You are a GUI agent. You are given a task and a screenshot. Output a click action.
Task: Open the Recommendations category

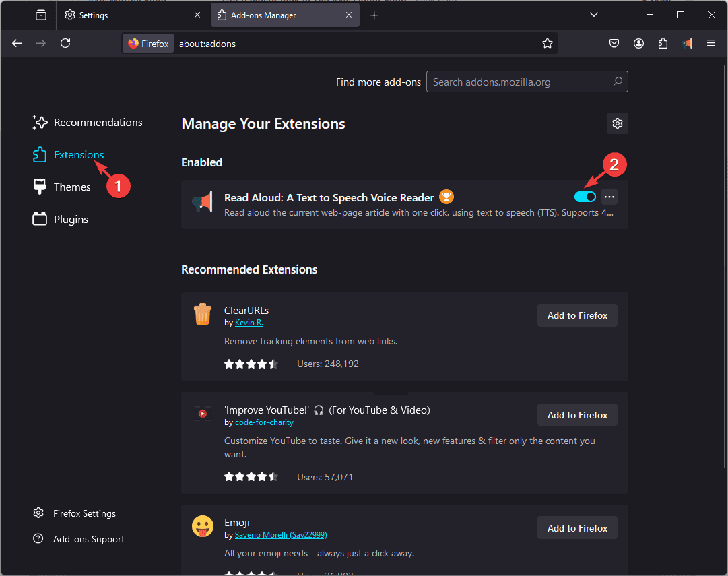(88, 122)
